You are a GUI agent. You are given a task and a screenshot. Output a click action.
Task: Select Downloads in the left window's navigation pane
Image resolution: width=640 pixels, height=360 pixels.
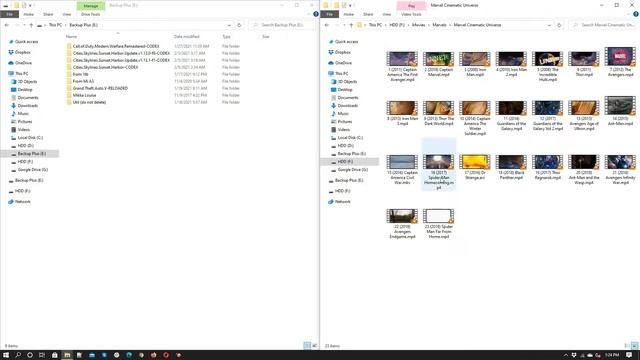click(24, 106)
